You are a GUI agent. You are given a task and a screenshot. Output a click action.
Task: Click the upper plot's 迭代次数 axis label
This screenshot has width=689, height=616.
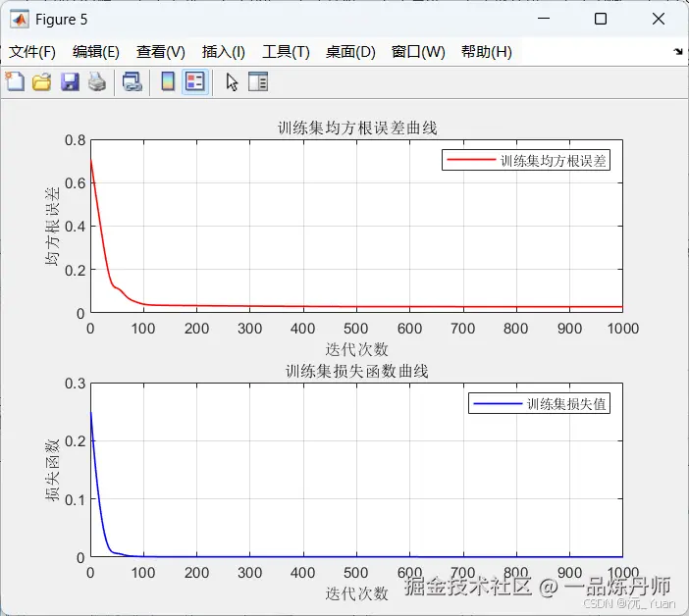pyautogui.click(x=357, y=349)
